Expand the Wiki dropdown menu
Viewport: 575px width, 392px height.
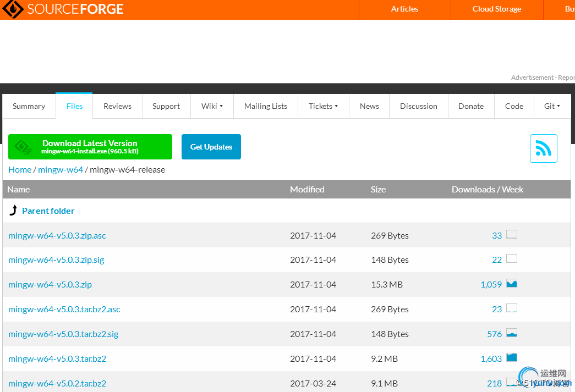pos(212,106)
